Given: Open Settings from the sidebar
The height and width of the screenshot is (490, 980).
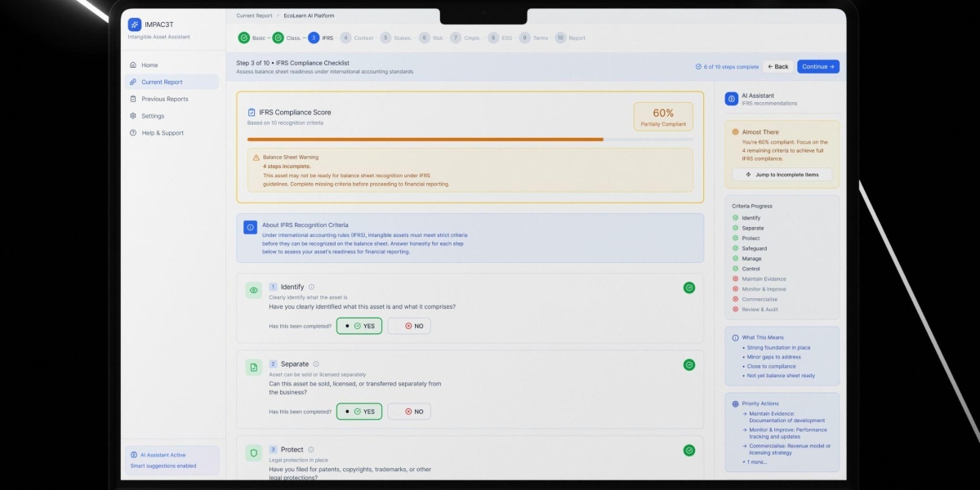Looking at the screenshot, I should coord(153,116).
